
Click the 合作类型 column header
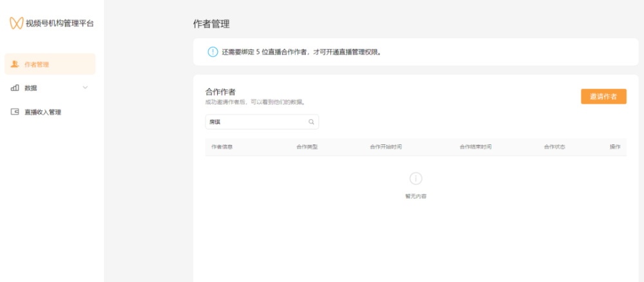coord(307,147)
